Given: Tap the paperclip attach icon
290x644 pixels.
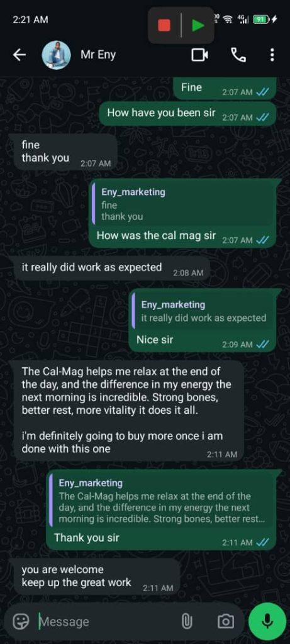Looking at the screenshot, I should coord(187,621).
